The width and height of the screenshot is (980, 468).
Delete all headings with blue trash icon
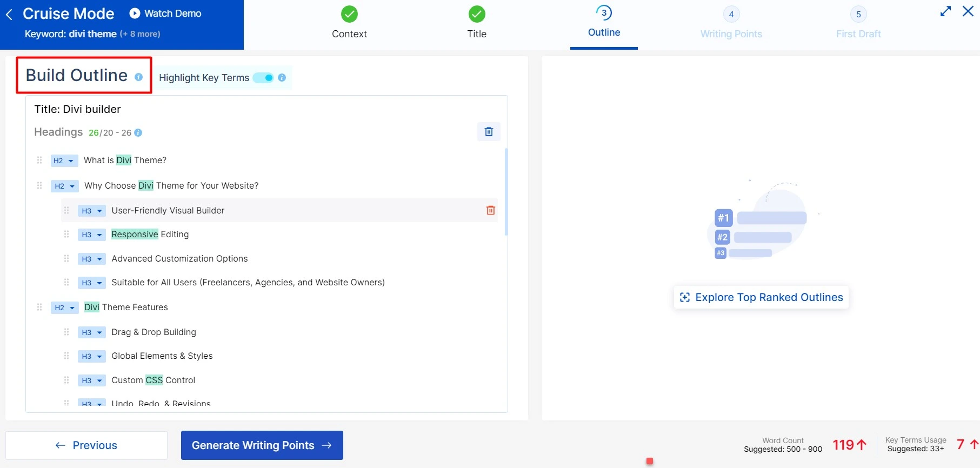coord(489,132)
